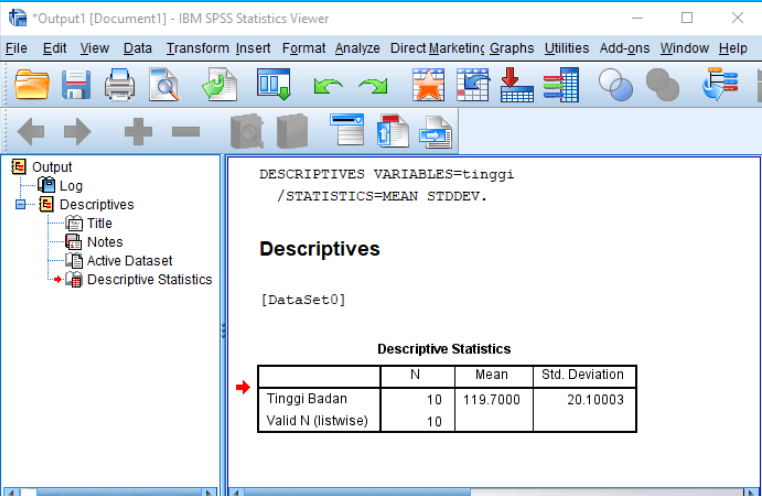Open the Recall recent dialogs icon

click(274, 85)
